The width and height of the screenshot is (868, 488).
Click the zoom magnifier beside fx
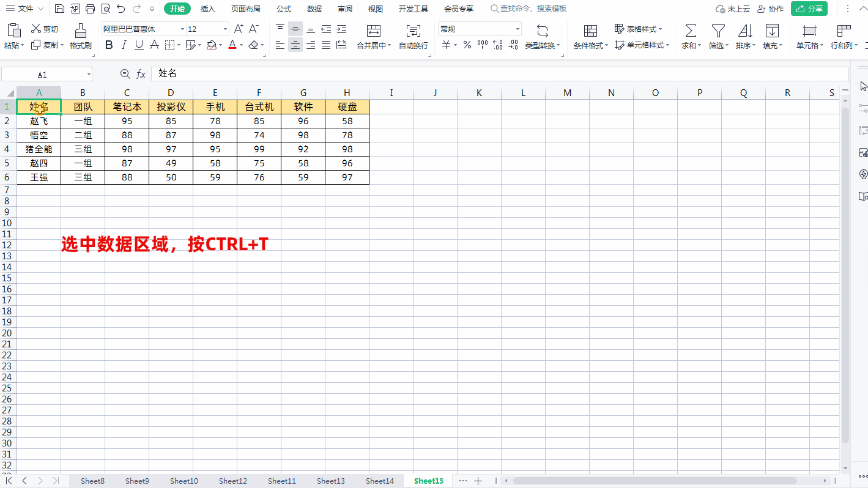(125, 74)
